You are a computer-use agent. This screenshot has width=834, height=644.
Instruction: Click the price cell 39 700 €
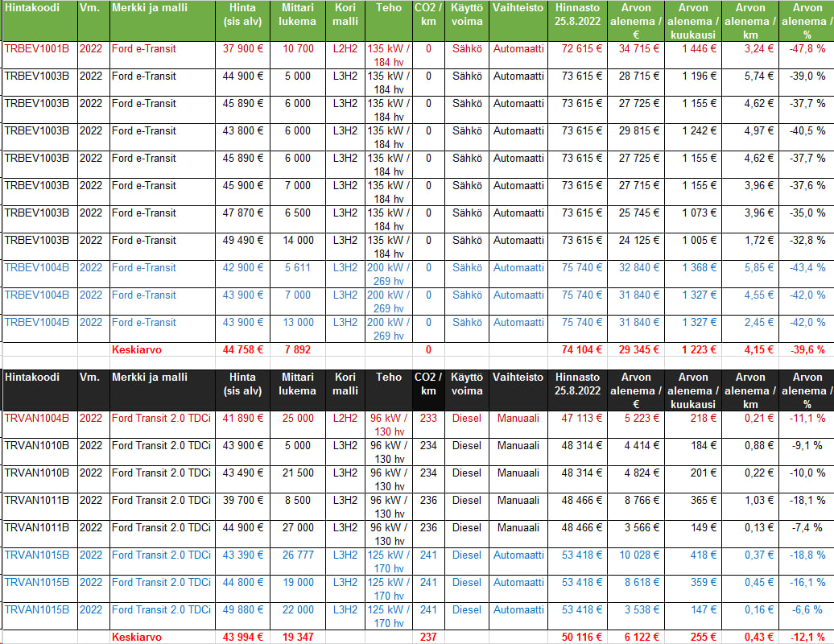pos(242,507)
